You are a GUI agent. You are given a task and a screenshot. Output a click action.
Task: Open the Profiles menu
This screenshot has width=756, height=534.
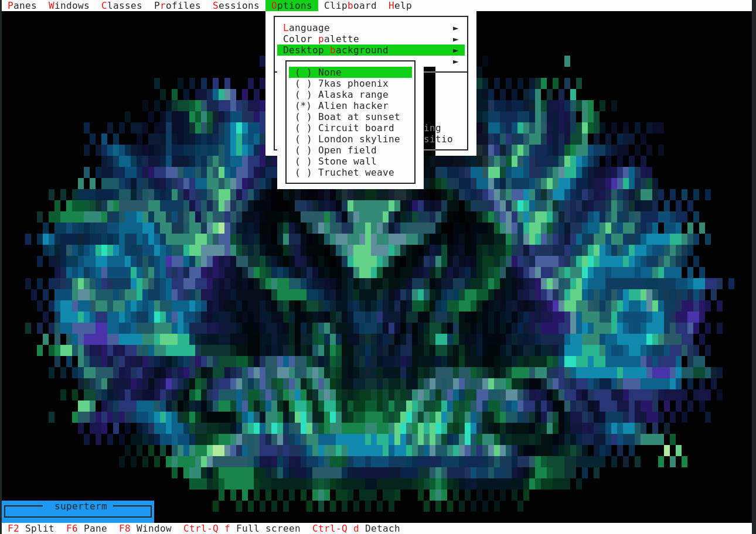[x=178, y=5]
